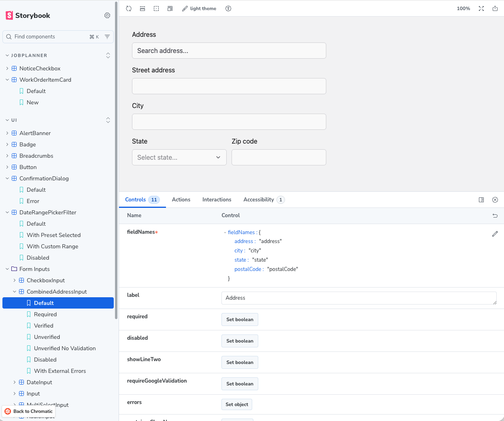Reset controls with the undo icon

495,216
